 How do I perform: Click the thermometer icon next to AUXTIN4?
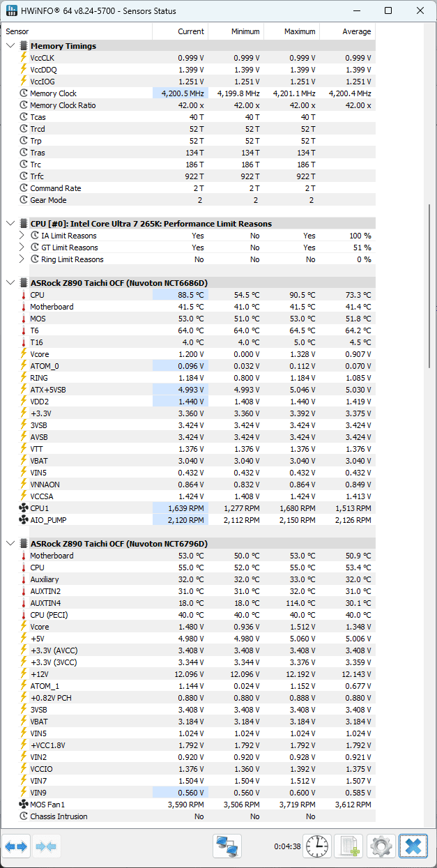(24, 603)
